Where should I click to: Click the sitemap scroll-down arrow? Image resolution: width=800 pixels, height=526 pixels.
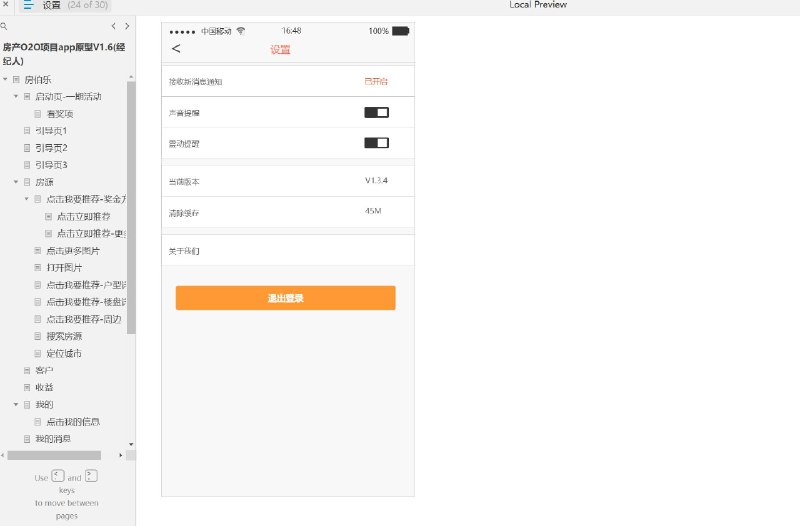coord(131,445)
